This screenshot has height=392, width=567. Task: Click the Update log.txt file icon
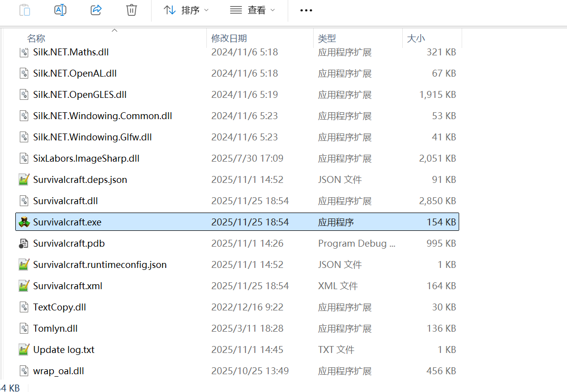[x=24, y=349]
